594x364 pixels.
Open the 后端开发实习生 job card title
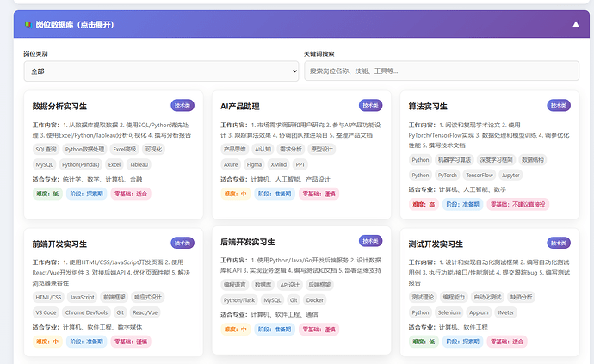click(248, 242)
